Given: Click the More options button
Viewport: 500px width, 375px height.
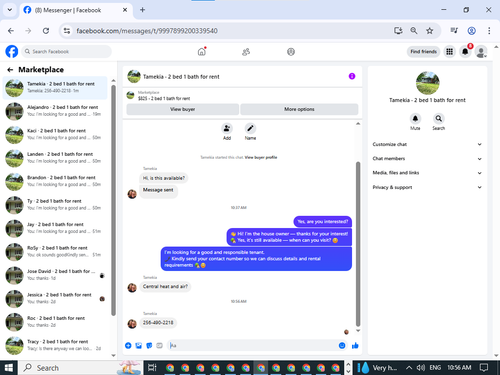Looking at the screenshot, I should (299, 109).
